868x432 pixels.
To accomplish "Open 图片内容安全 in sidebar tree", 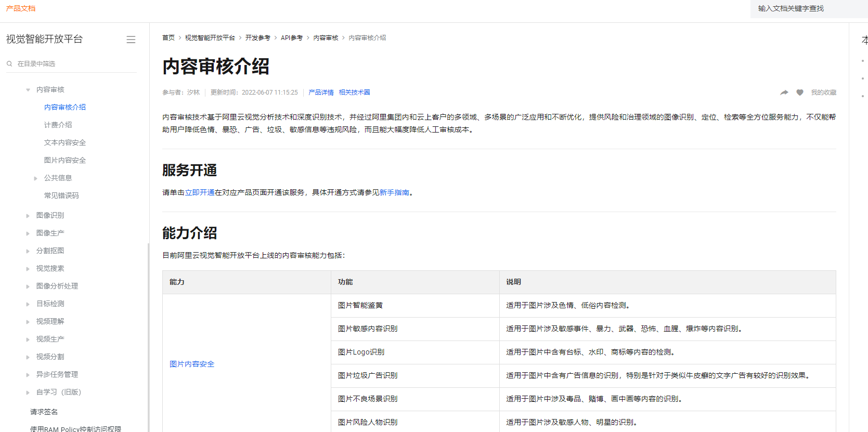I will pyautogui.click(x=65, y=160).
